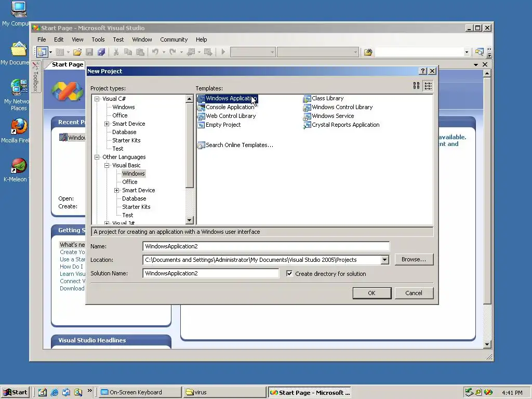Click the Add New Item toolbar icon
This screenshot has width=532, height=399.
pyautogui.click(x=60, y=52)
